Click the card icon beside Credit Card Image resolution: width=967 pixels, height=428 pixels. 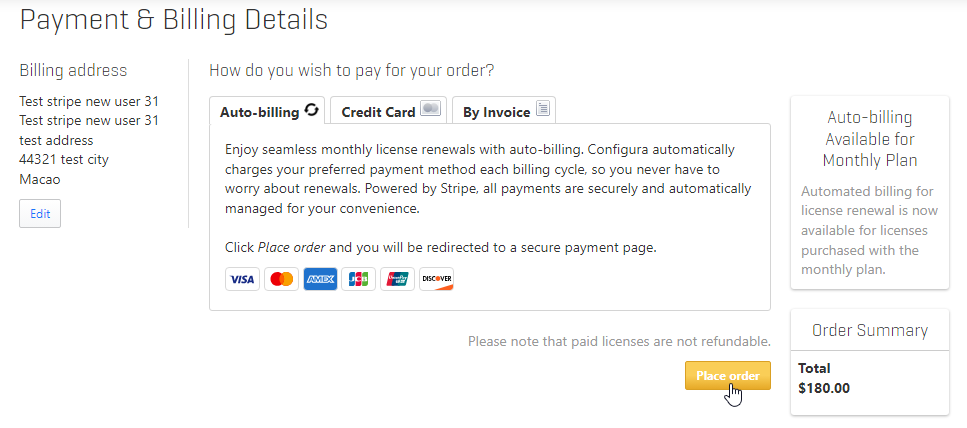[430, 109]
